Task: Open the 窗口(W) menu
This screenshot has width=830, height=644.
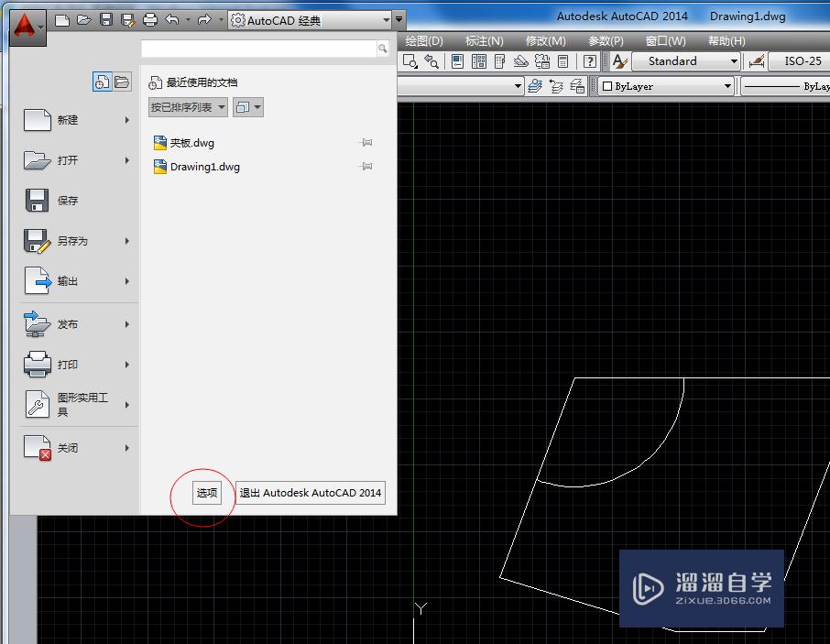Action: point(666,40)
